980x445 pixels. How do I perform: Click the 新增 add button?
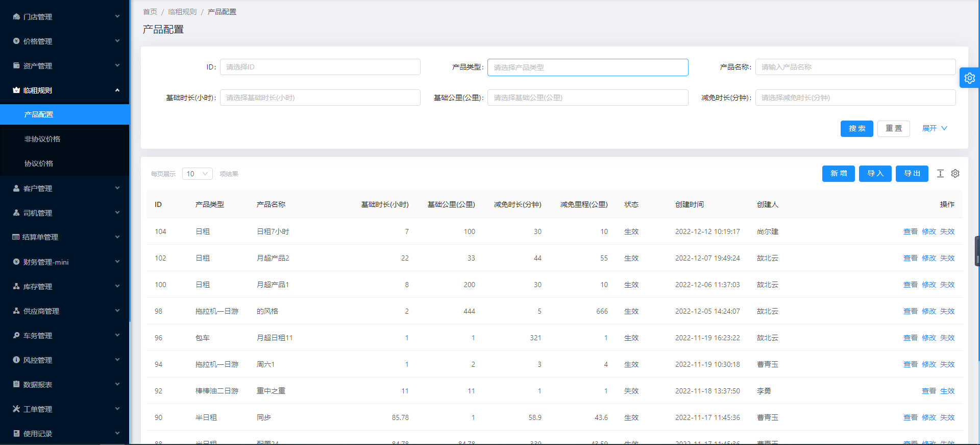point(839,174)
